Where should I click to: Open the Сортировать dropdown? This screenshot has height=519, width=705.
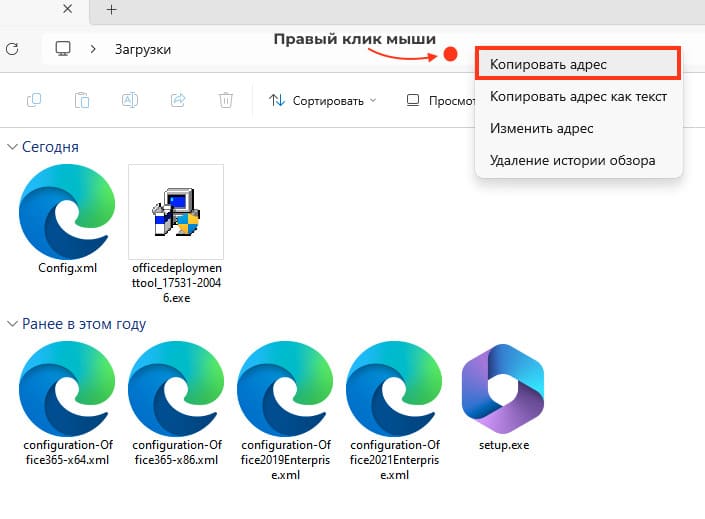click(322, 100)
